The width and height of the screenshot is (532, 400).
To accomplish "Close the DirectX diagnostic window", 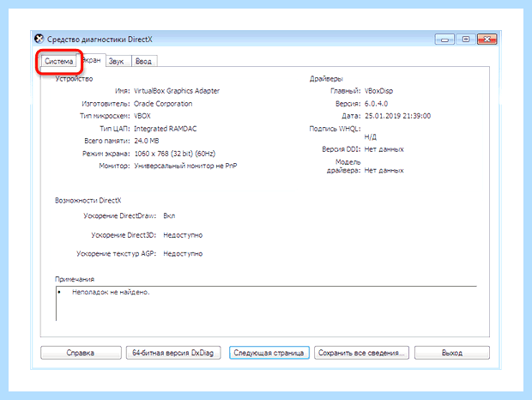I will 487,39.
